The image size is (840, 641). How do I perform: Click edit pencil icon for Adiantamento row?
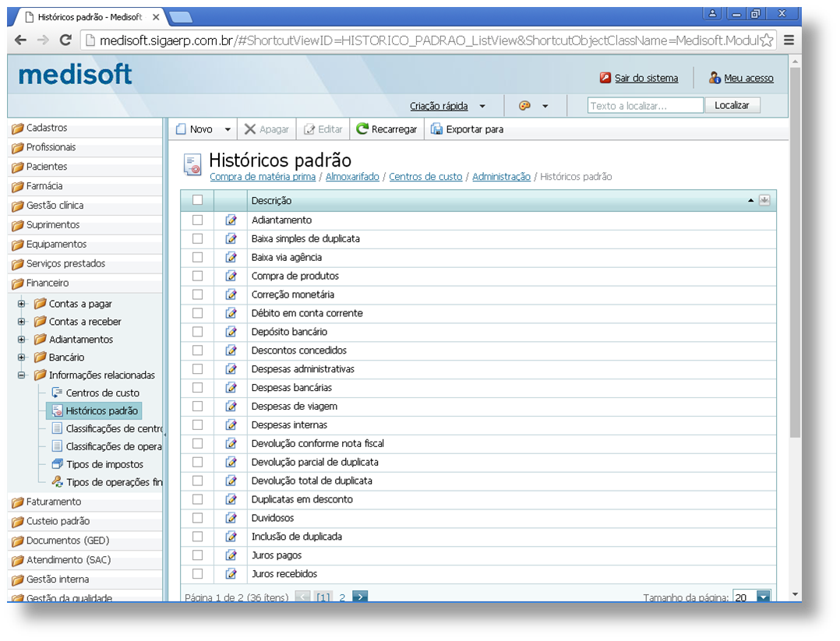coord(231,220)
